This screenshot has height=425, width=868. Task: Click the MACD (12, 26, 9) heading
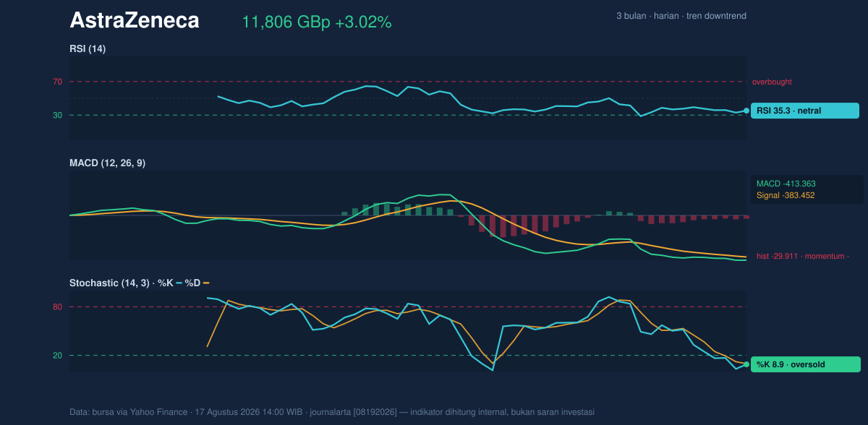coord(107,163)
